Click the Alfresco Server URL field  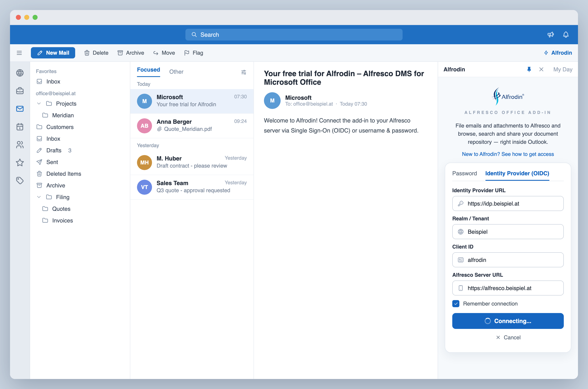[508, 288]
